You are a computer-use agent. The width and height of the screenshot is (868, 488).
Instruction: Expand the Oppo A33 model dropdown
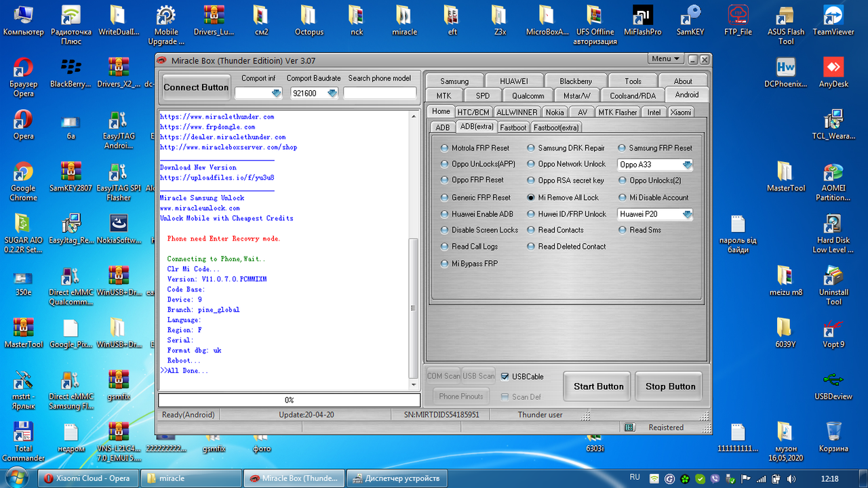pos(687,165)
